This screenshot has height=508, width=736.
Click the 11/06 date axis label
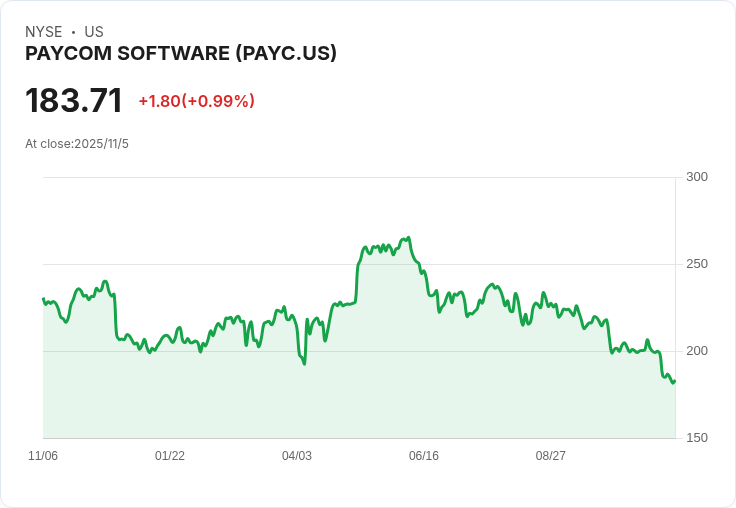43,456
